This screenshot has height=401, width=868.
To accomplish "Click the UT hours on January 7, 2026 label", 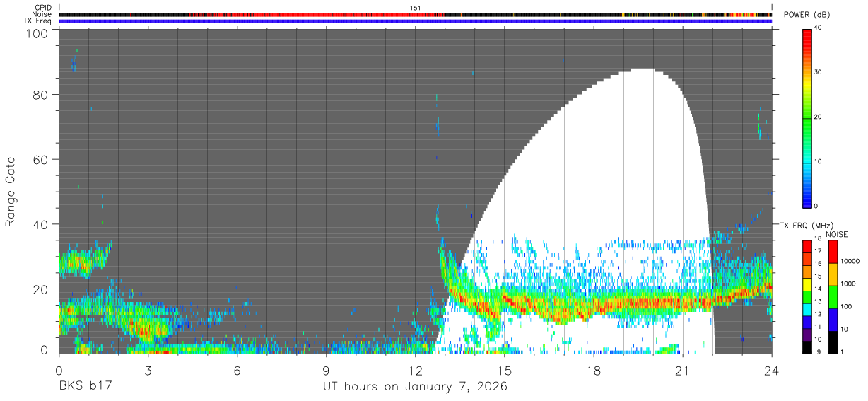I will [415, 388].
